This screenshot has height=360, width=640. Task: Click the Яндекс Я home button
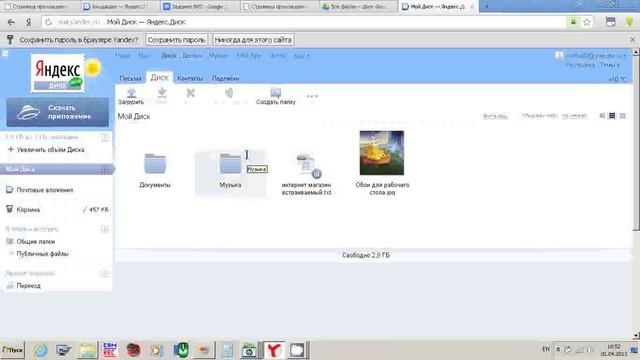point(29,22)
